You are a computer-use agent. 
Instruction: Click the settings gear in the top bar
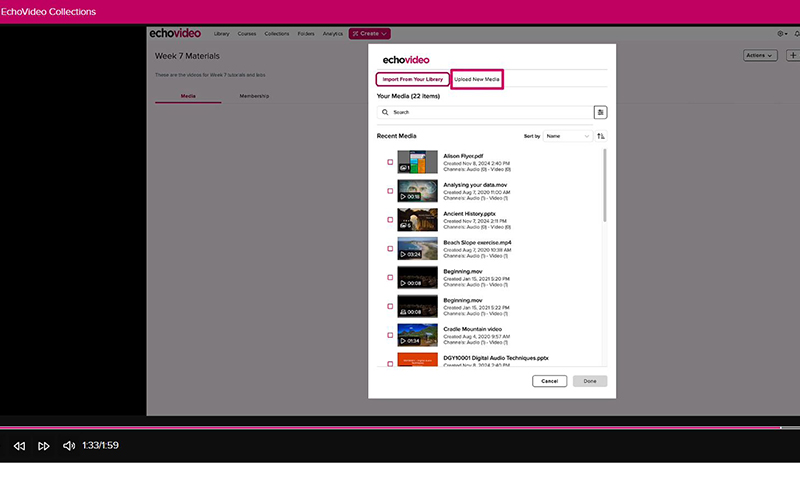pyautogui.click(x=782, y=33)
